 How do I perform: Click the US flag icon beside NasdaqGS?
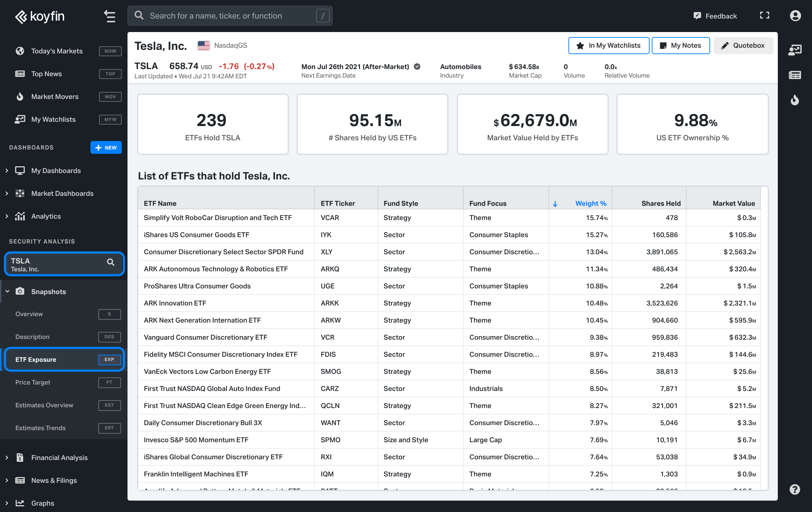click(x=204, y=46)
